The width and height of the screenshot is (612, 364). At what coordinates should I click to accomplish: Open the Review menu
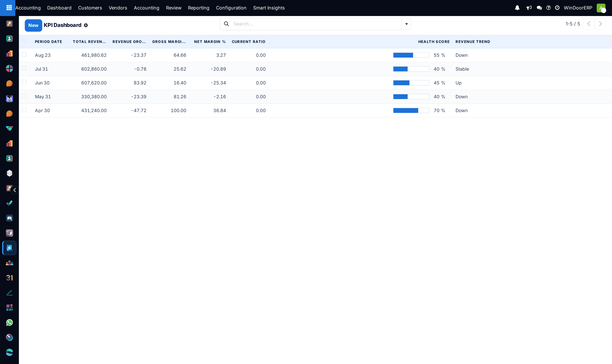174,8
